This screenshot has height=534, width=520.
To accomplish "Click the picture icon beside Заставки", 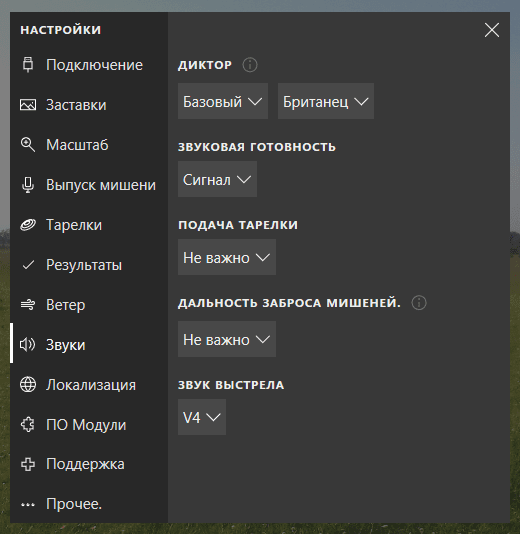I will (x=28, y=105).
